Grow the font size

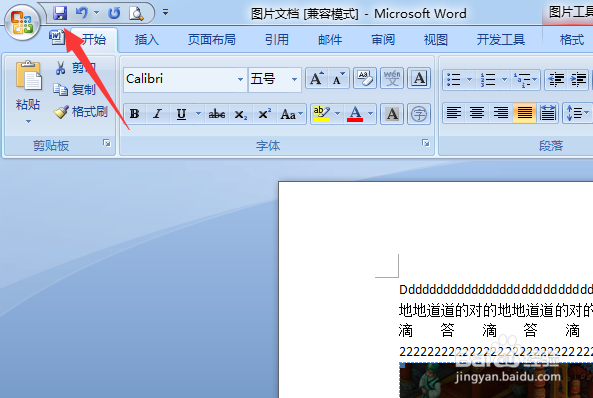pyautogui.click(x=317, y=79)
